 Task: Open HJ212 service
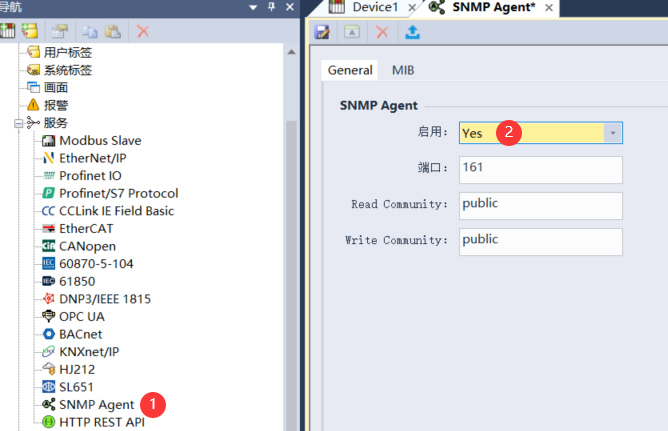[77, 369]
